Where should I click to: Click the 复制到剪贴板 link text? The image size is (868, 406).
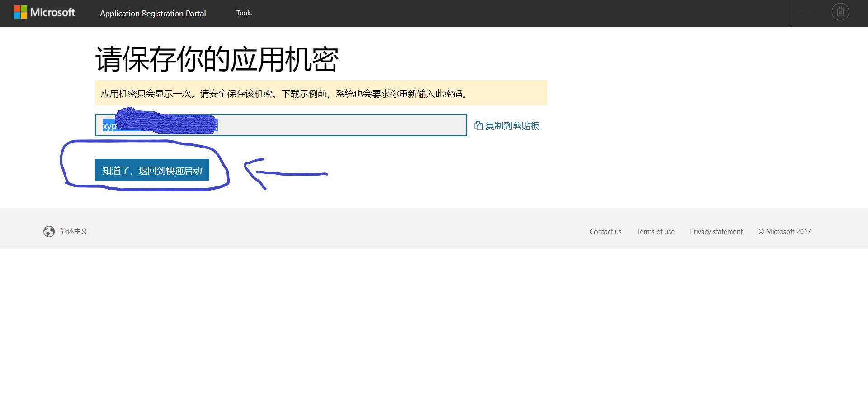click(x=512, y=126)
